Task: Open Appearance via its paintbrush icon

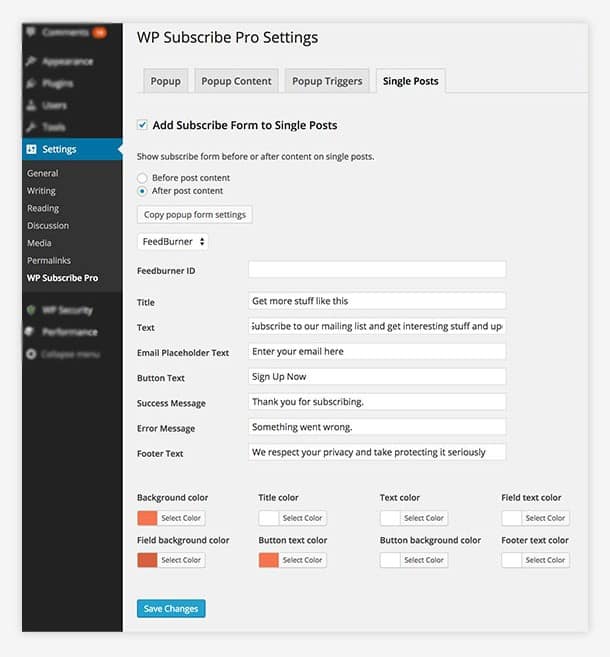Action: tap(32, 59)
